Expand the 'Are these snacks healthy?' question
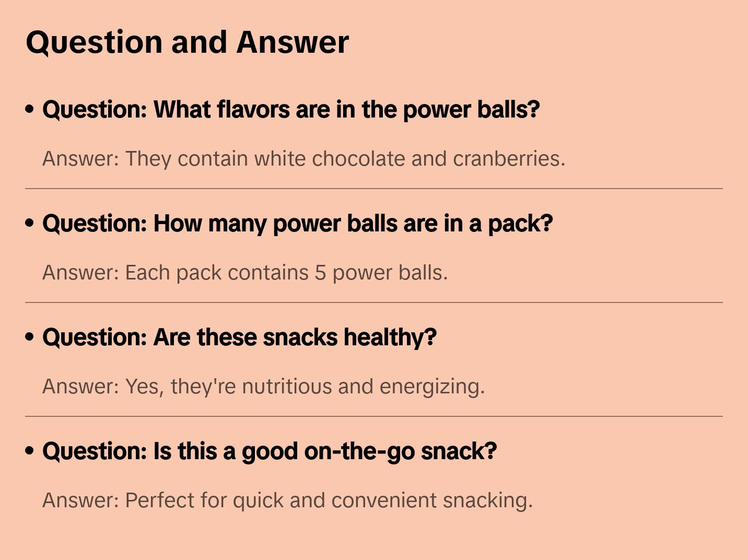This screenshot has width=748, height=560. (x=239, y=337)
